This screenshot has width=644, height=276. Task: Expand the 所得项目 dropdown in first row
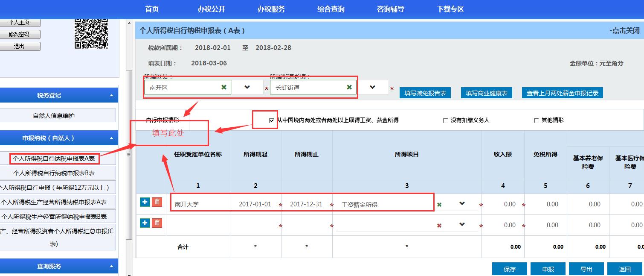(x=462, y=204)
